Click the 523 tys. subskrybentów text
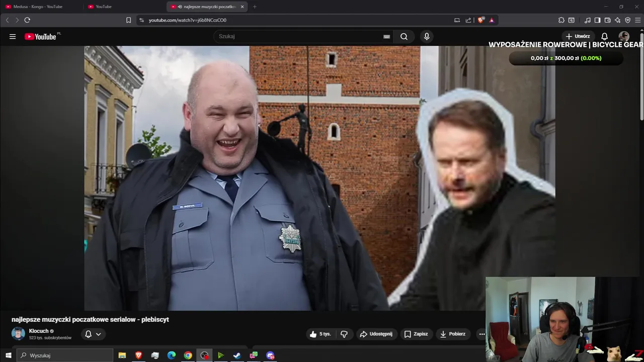Image resolution: width=644 pixels, height=362 pixels. pos(50,338)
